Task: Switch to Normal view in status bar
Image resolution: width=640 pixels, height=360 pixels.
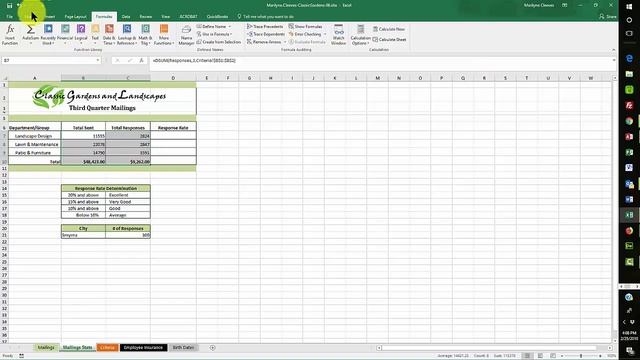Action: (x=527, y=356)
